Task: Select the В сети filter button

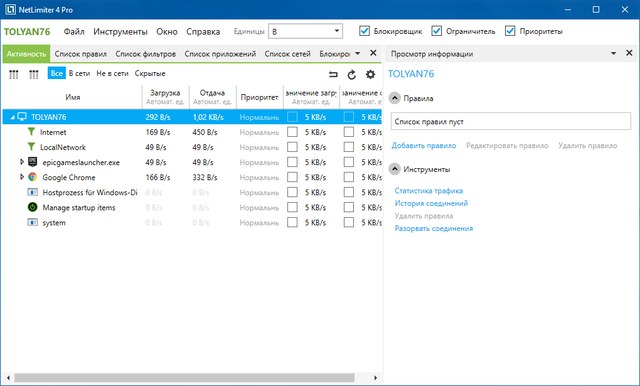Action: 79,73
